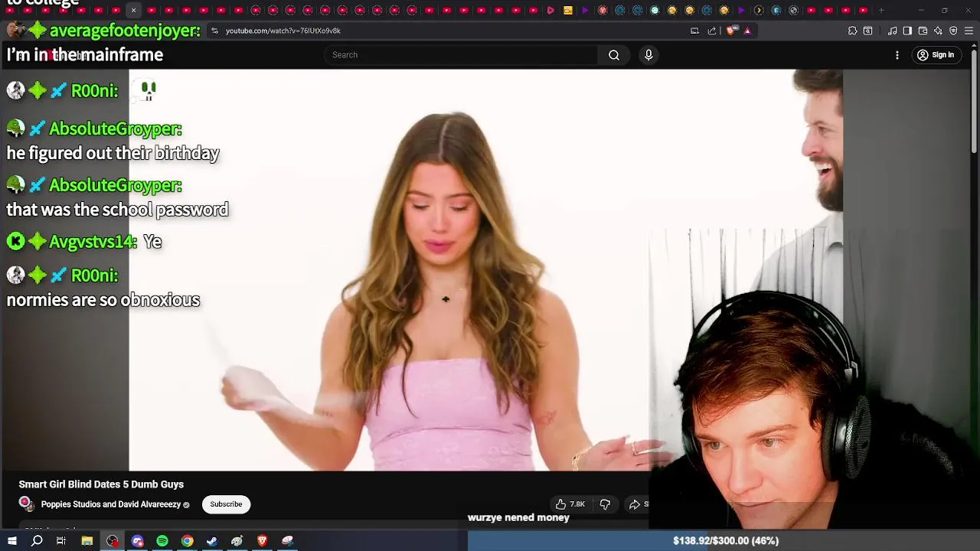Subscribe to Poppies Studios channel
This screenshot has height=551, width=980.
point(226,504)
